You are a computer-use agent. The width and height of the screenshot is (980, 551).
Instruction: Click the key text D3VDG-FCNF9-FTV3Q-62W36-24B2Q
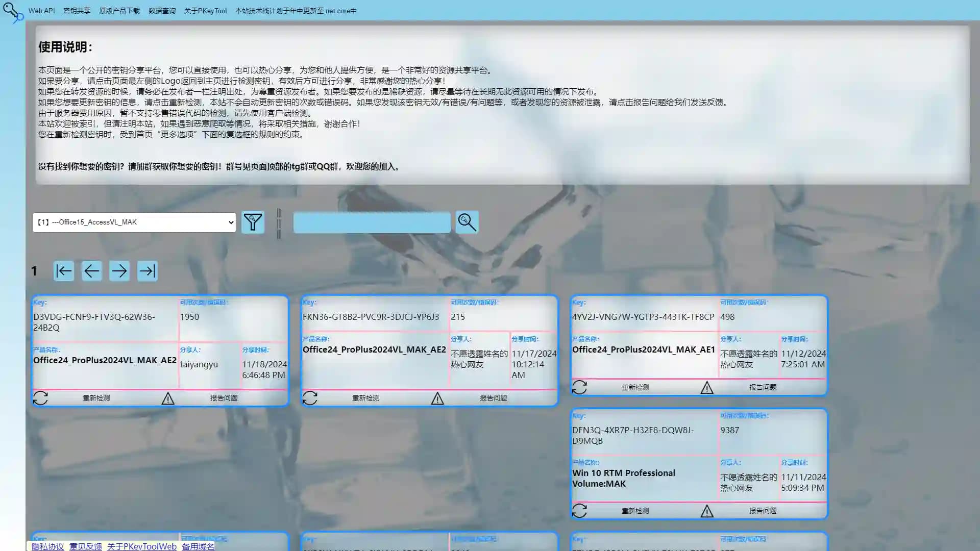(94, 322)
